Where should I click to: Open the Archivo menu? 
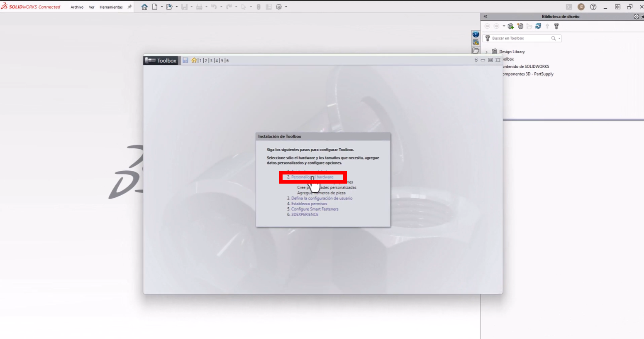click(x=77, y=7)
